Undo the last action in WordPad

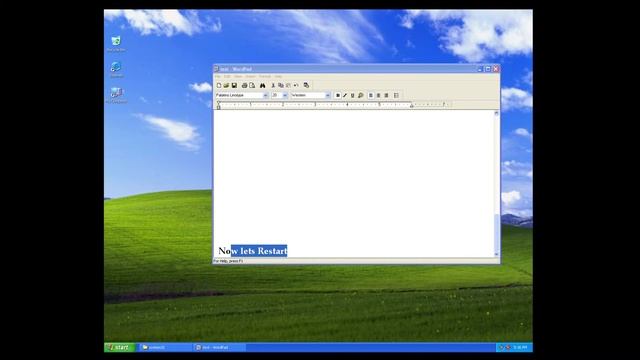[296, 85]
